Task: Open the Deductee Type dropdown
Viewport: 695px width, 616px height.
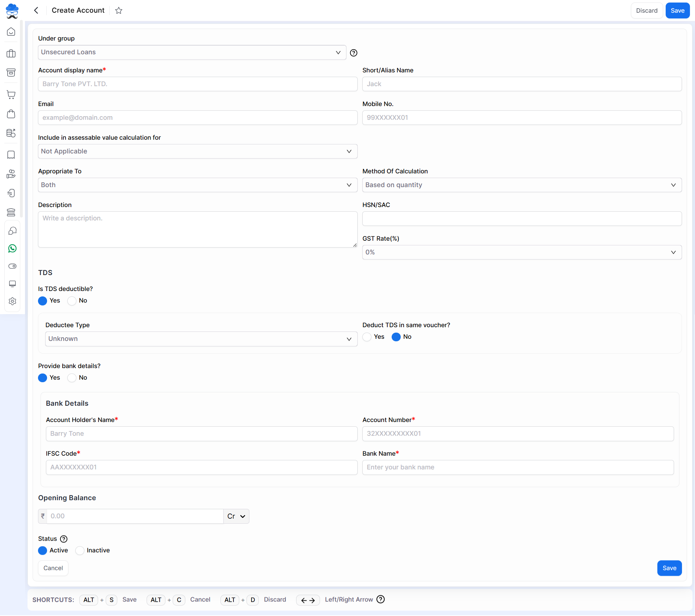Action: pyautogui.click(x=201, y=339)
